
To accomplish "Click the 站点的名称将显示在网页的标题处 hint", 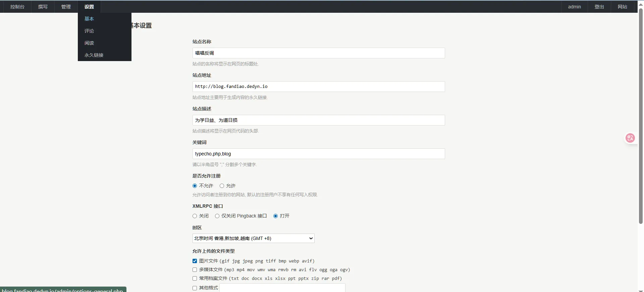I will coord(226,64).
